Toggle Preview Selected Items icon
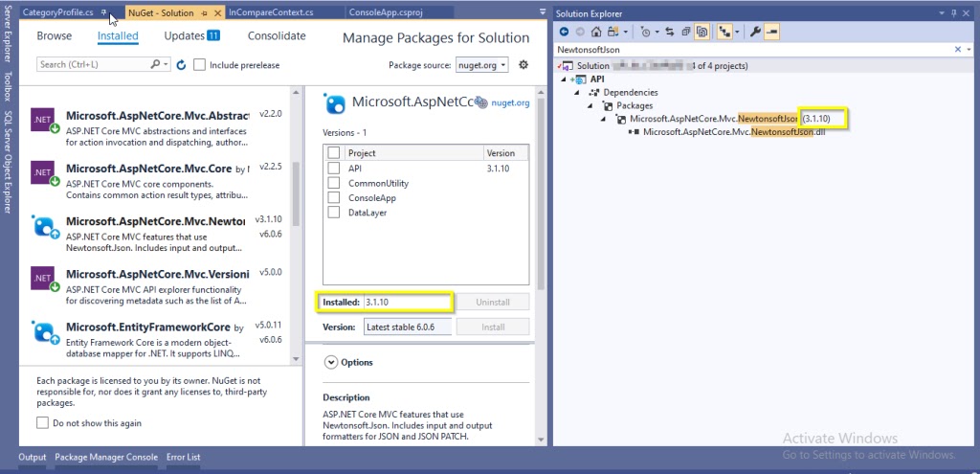Image resolution: width=980 pixels, height=474 pixels. coord(771,32)
